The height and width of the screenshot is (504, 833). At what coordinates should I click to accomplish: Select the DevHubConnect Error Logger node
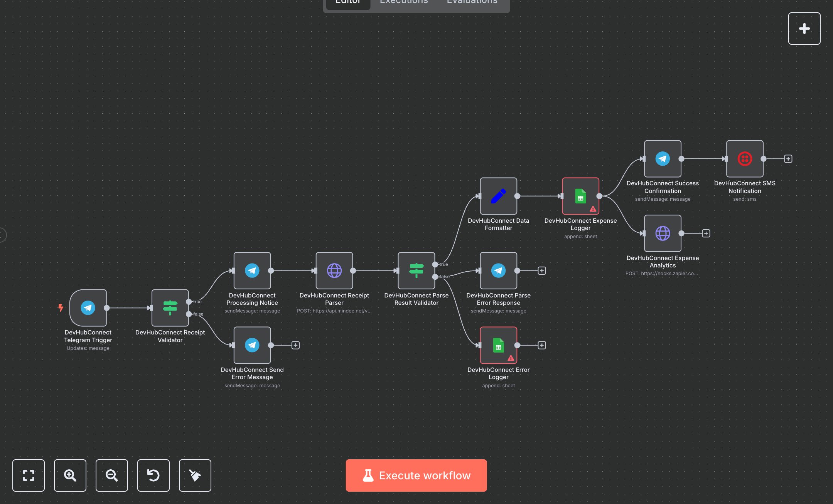[x=498, y=345]
